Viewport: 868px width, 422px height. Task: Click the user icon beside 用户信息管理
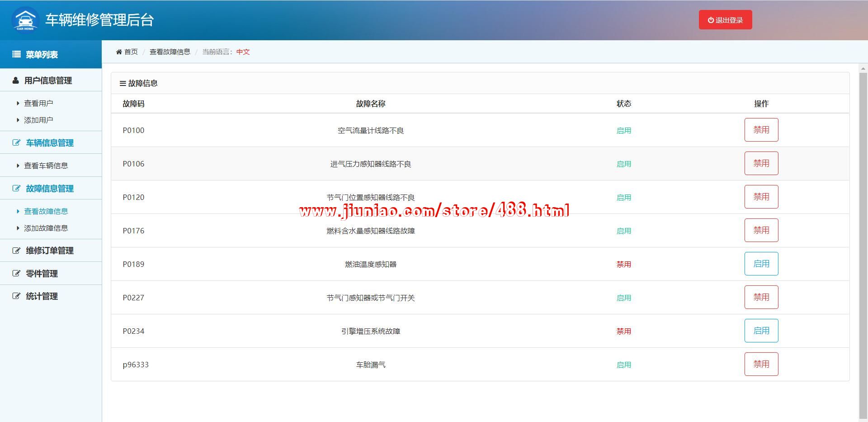16,81
